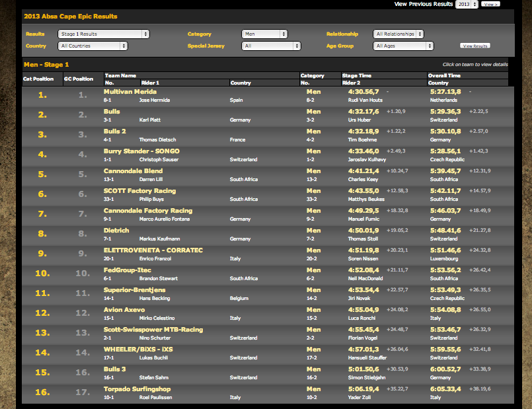Click the Stage Time column header

[356, 76]
